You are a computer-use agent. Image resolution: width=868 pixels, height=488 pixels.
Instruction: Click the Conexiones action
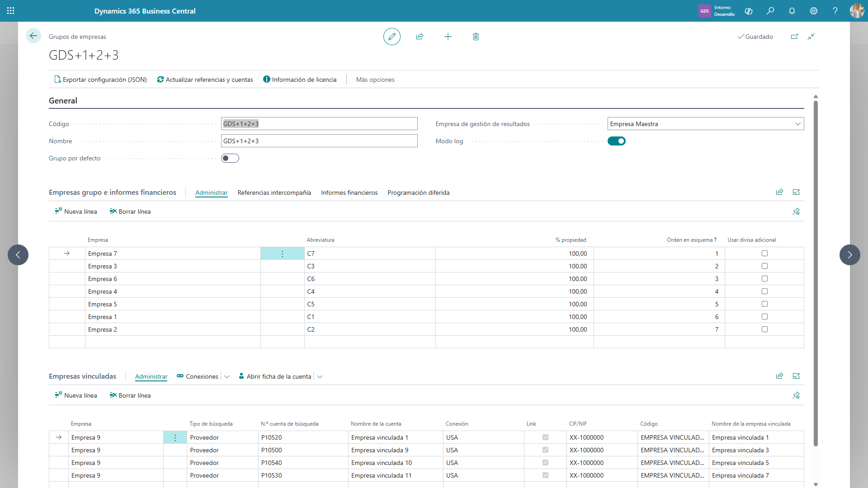[x=198, y=376]
